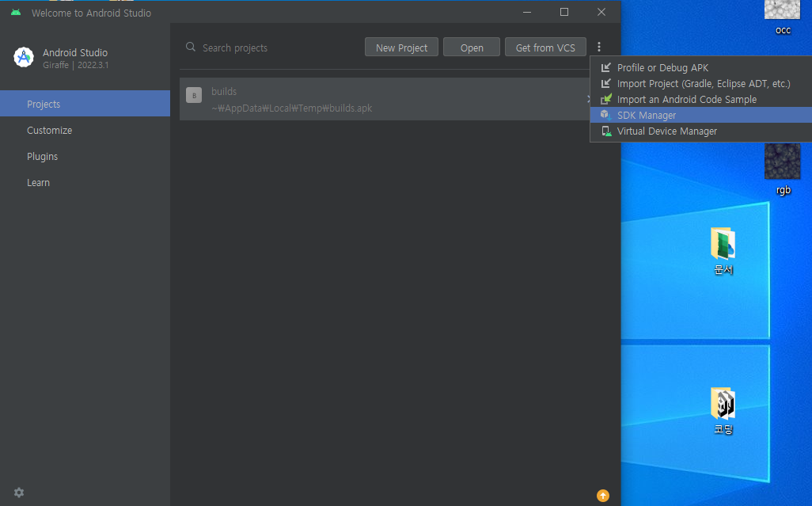Click the Import Android Code Sample icon

pos(606,99)
